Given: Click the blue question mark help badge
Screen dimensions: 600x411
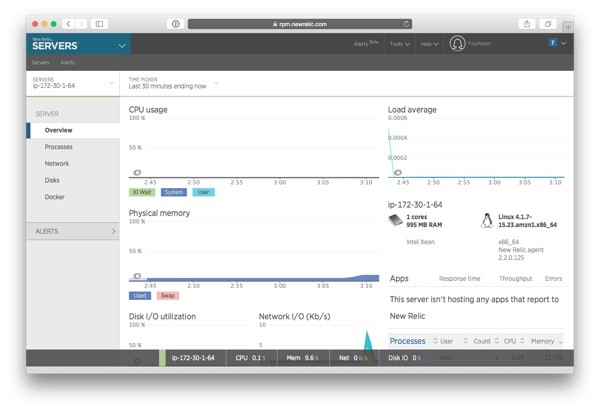Looking at the screenshot, I should [552, 43].
